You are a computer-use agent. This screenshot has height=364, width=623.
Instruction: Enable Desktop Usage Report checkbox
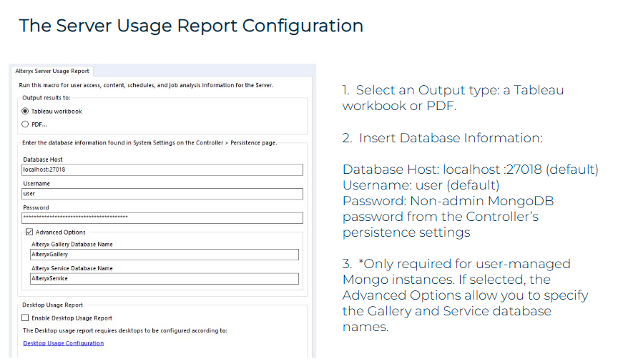click(26, 318)
